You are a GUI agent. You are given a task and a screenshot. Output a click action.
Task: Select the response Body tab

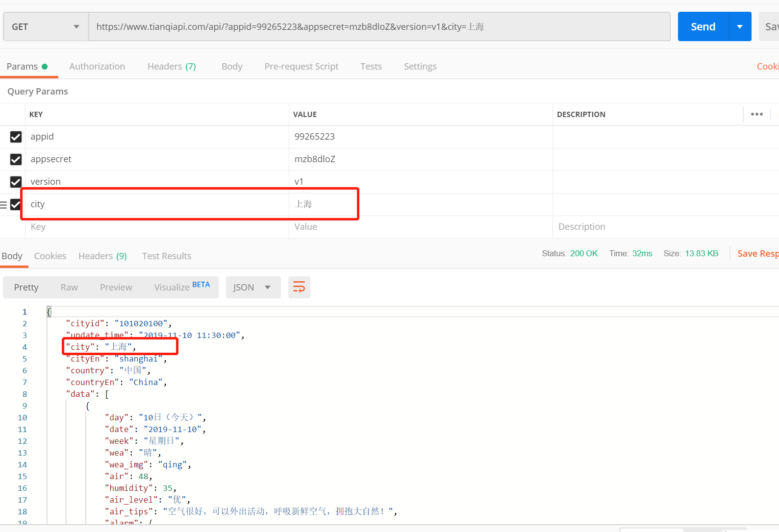(12, 256)
